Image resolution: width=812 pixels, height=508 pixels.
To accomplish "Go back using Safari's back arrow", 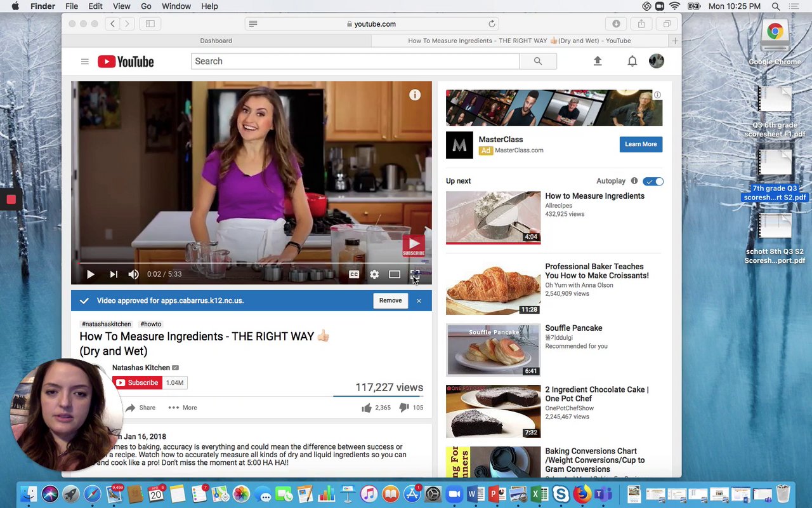I will click(x=112, y=23).
